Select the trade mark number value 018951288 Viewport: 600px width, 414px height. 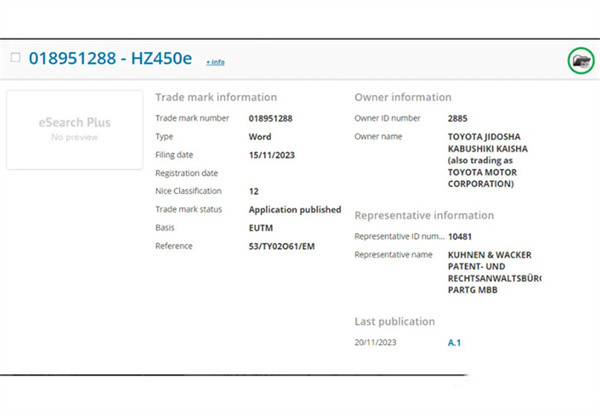tap(270, 118)
